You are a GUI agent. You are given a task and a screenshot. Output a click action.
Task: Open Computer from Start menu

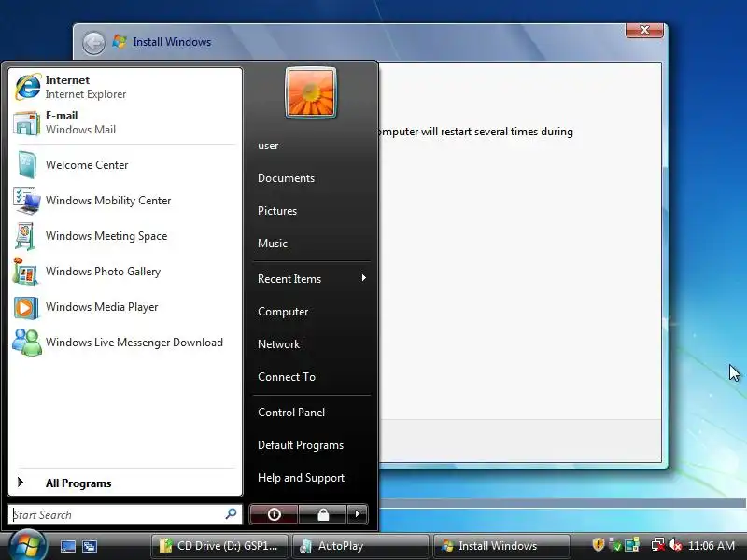pos(283,312)
